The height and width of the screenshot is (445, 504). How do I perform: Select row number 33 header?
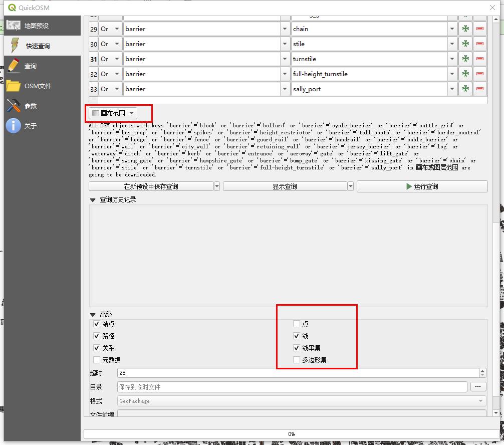(94, 89)
